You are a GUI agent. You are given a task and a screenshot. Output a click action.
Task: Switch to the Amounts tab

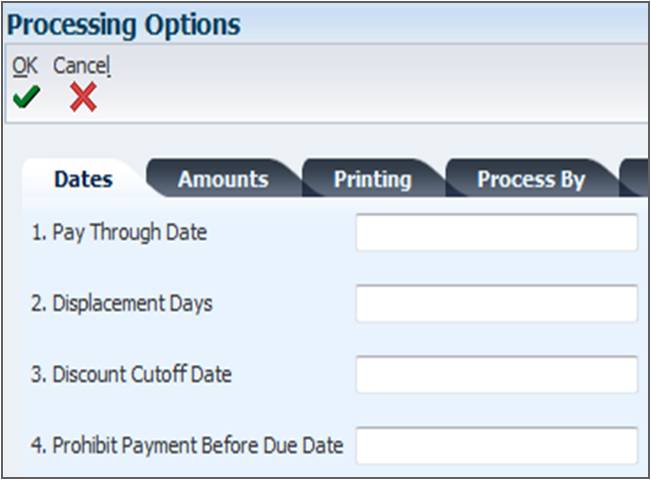pos(223,179)
